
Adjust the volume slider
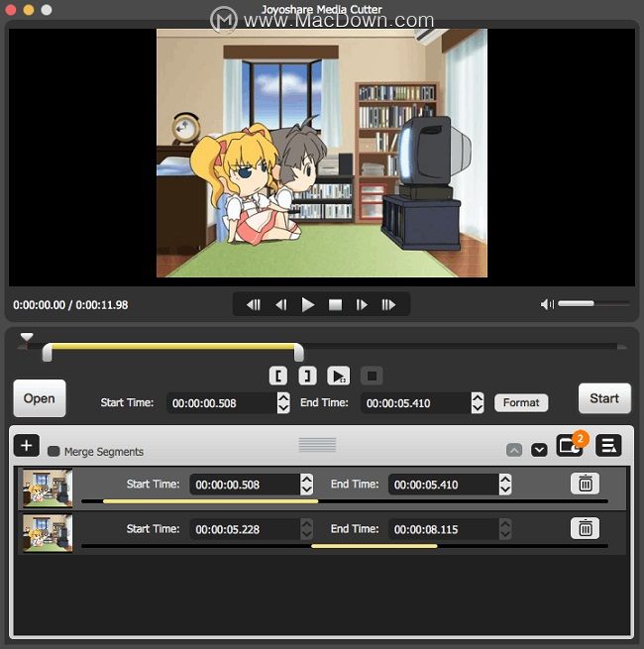(x=593, y=304)
